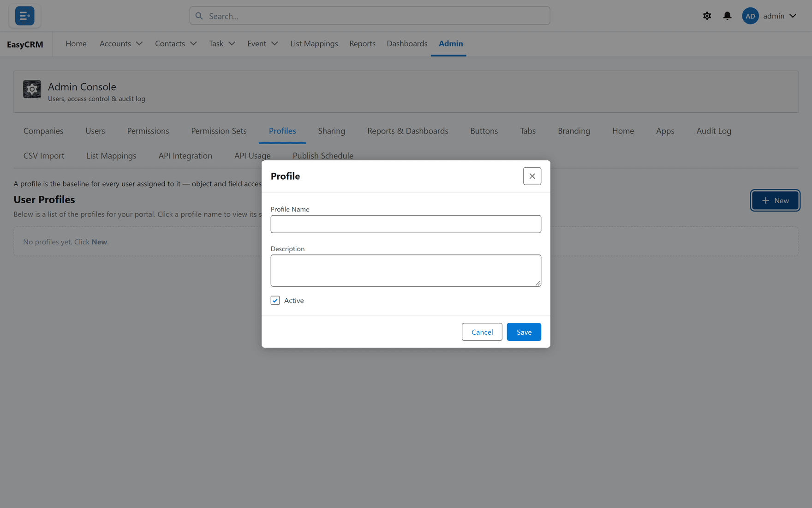The width and height of the screenshot is (812, 508).
Task: Click into the top Search box
Action: click(x=370, y=16)
